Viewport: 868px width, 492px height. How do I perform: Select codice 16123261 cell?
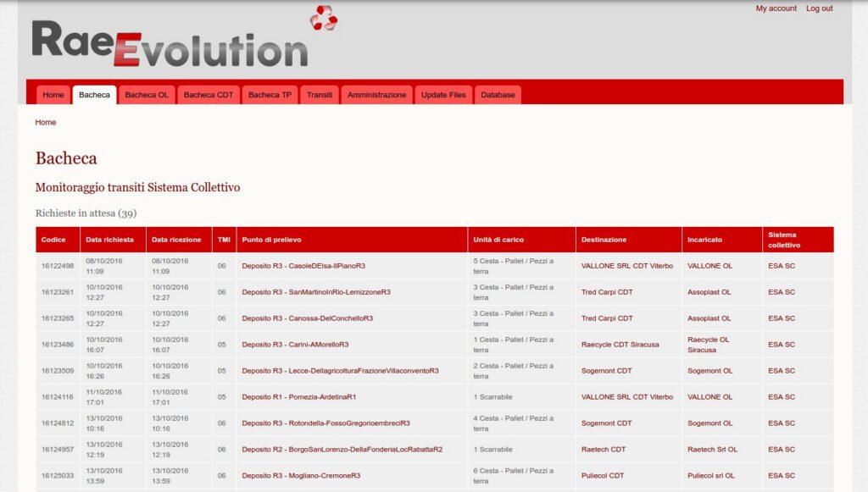tap(58, 292)
